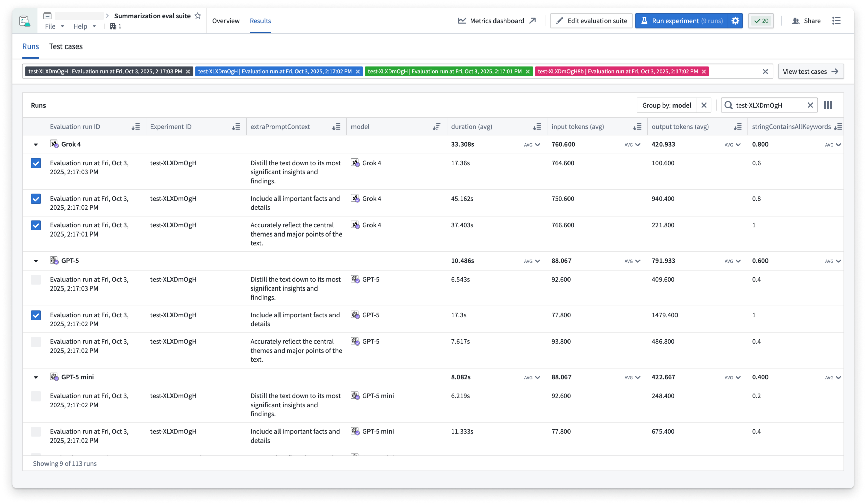Open the Overview tab

pyautogui.click(x=225, y=21)
